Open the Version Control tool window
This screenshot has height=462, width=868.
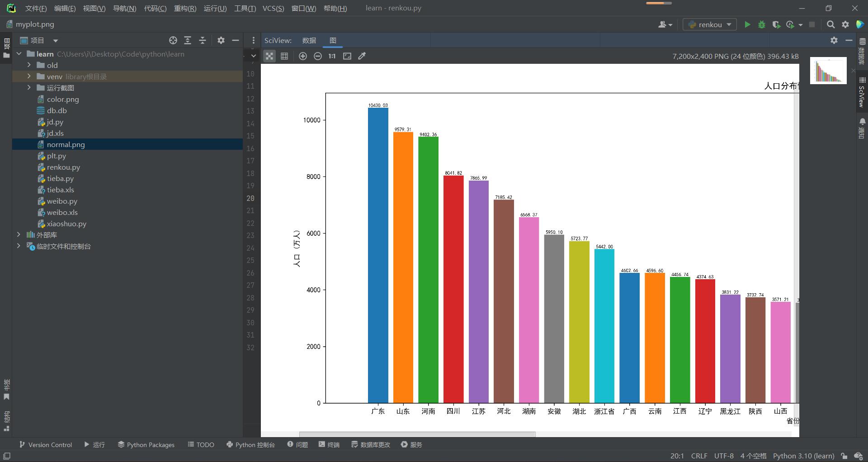pos(46,445)
